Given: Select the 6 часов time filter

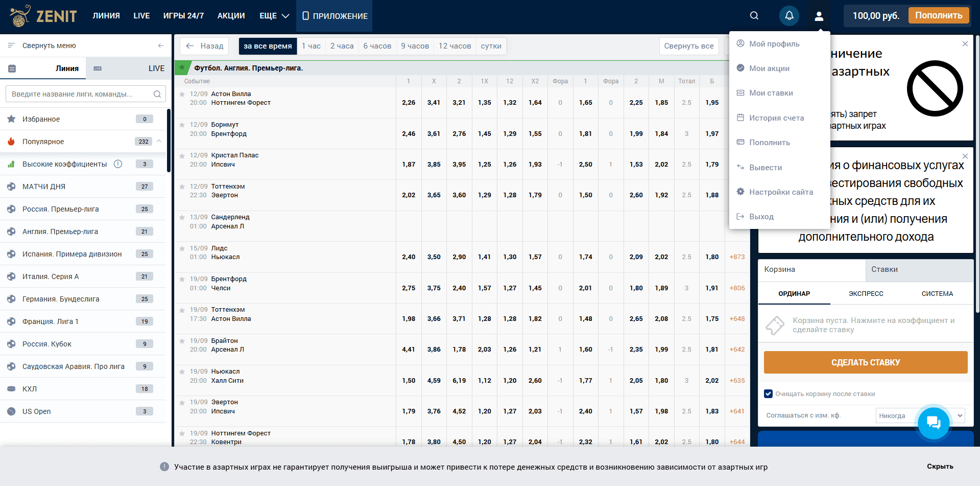Looking at the screenshot, I should pos(377,46).
